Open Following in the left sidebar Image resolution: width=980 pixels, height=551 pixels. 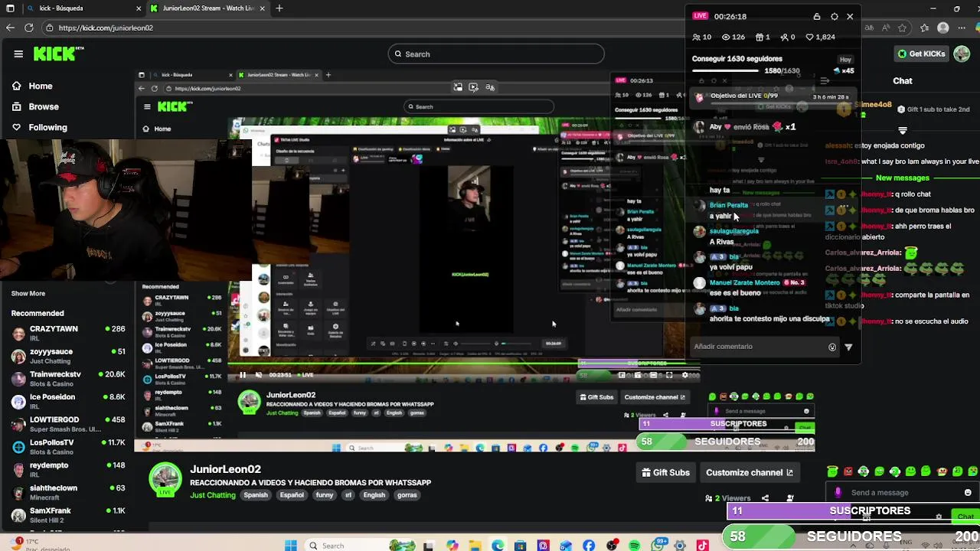[40, 127]
